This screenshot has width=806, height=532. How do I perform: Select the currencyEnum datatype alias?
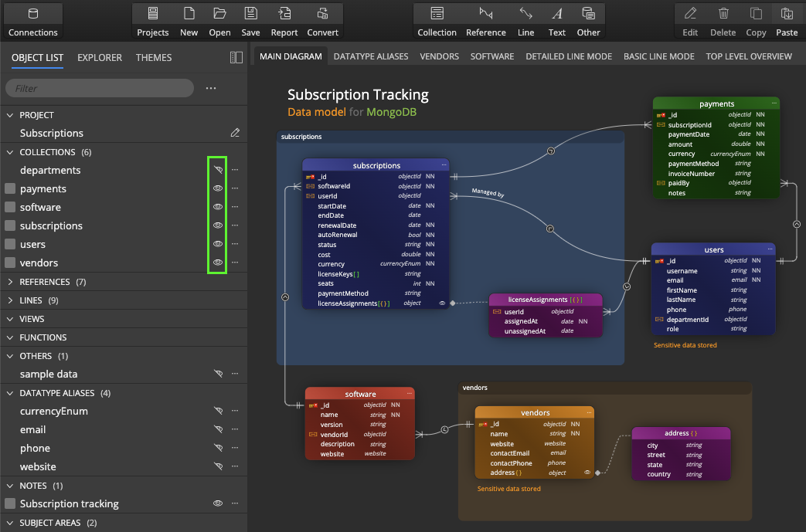point(54,412)
